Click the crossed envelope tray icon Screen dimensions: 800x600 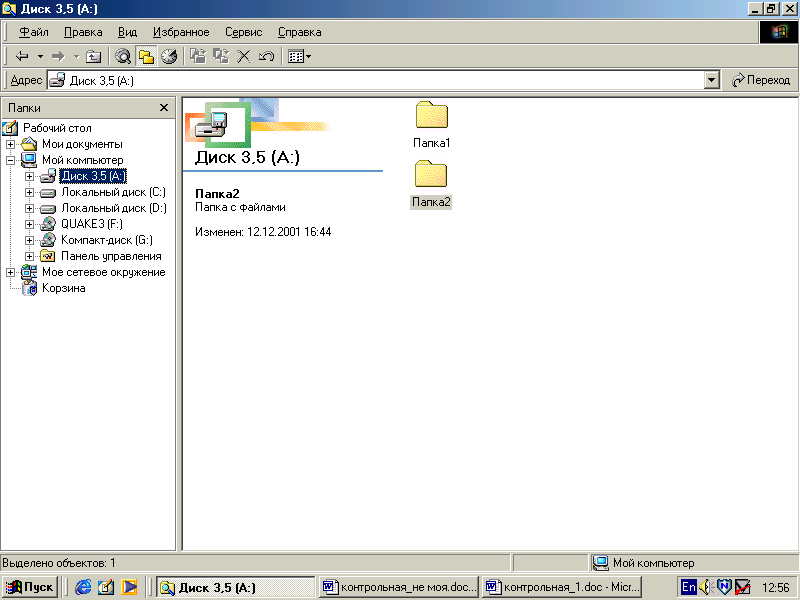click(x=742, y=587)
